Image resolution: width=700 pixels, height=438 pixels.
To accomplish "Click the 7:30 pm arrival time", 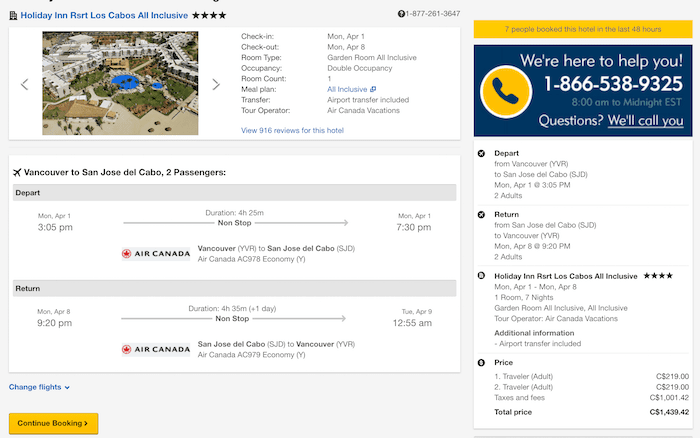I will pos(413,227).
